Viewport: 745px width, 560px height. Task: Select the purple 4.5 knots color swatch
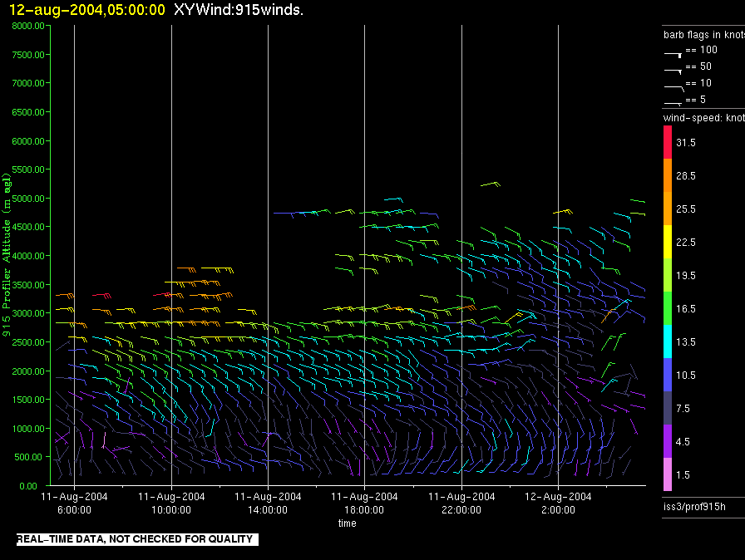pyautogui.click(x=668, y=441)
